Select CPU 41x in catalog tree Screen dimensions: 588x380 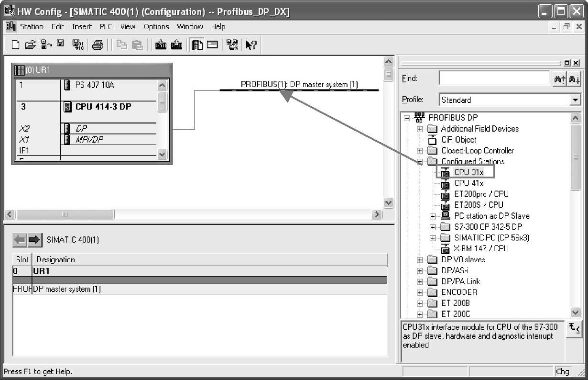(469, 183)
